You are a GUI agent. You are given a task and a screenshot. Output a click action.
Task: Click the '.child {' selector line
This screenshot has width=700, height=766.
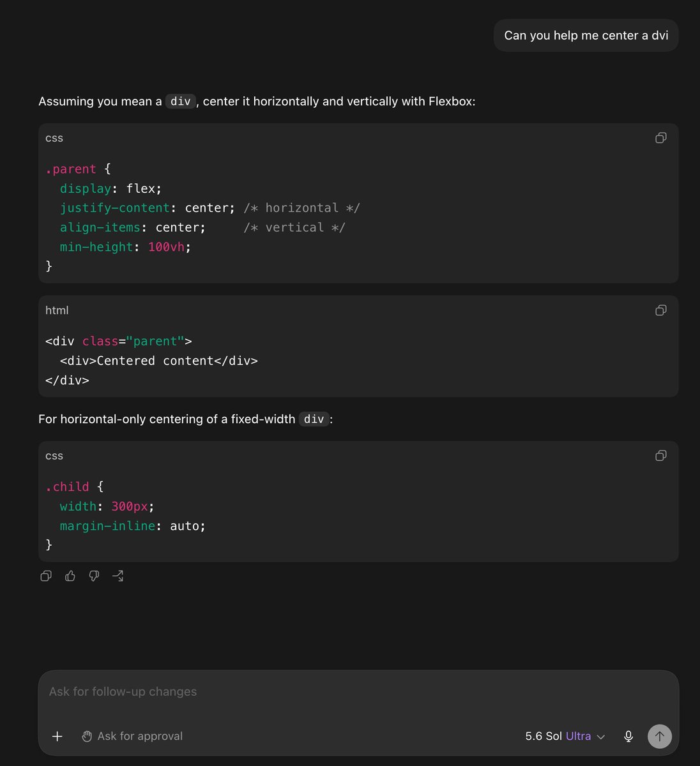[74, 487]
